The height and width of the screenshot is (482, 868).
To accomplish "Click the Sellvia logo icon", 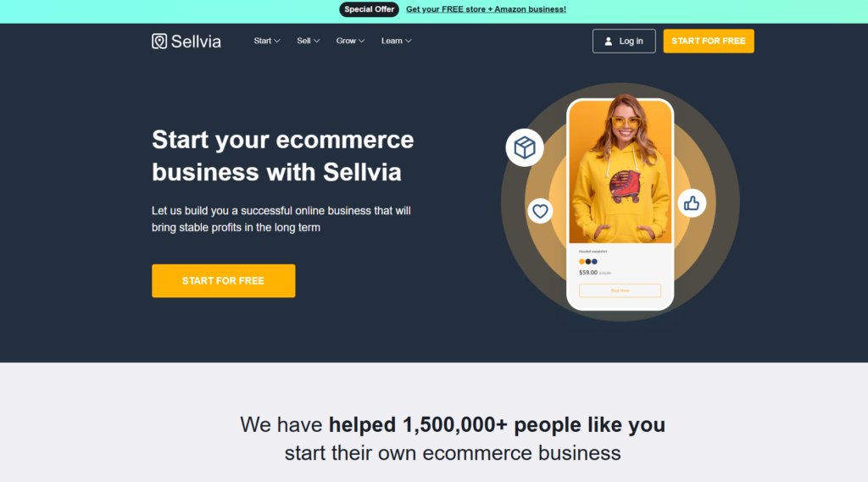I will coord(159,41).
